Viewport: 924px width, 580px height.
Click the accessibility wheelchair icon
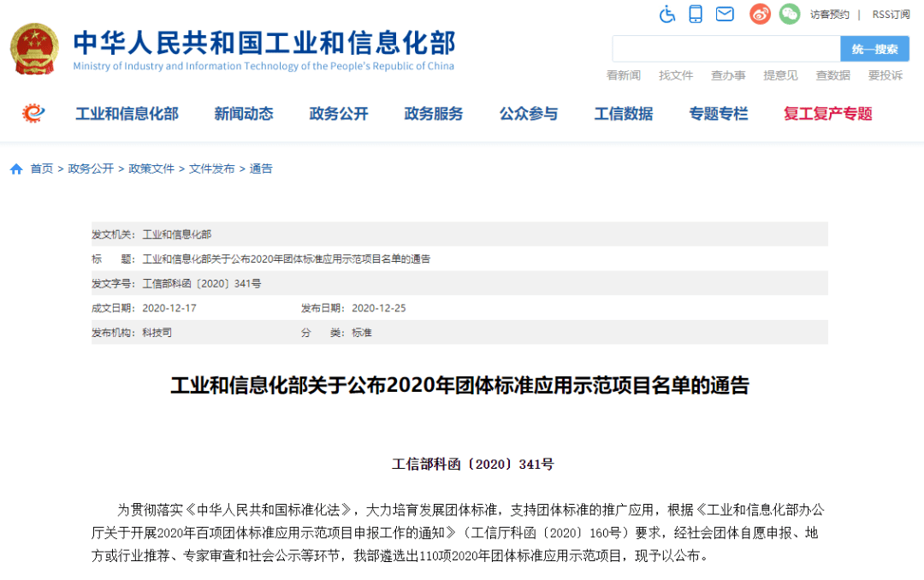click(667, 14)
